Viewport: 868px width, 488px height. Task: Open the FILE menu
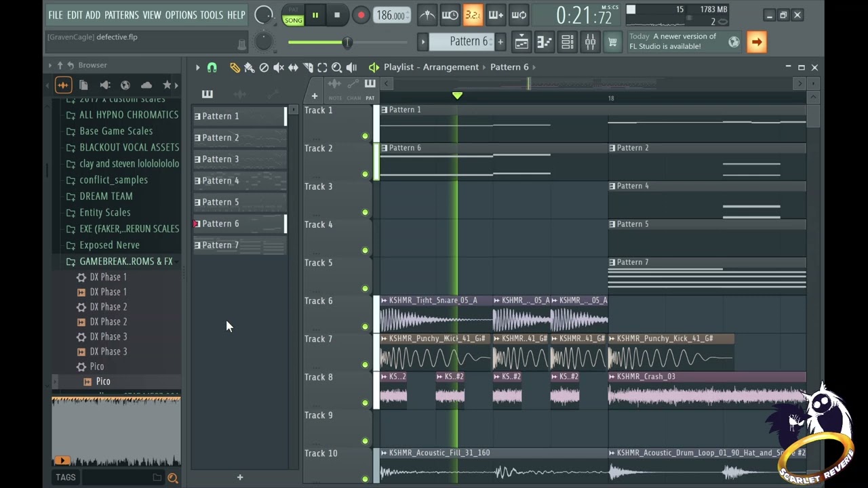tap(55, 15)
